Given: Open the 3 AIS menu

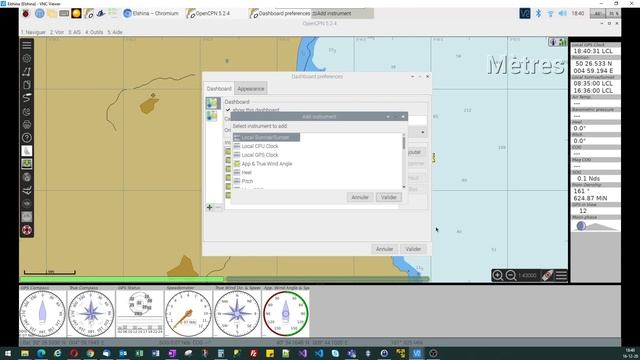Looking at the screenshot, I should (x=74, y=32).
